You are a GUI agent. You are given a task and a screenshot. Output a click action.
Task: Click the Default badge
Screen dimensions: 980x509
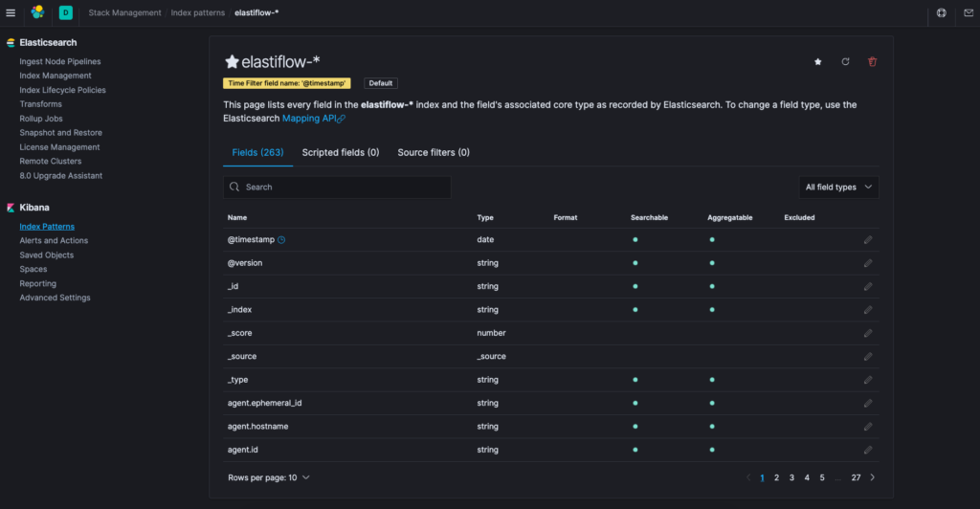381,83
